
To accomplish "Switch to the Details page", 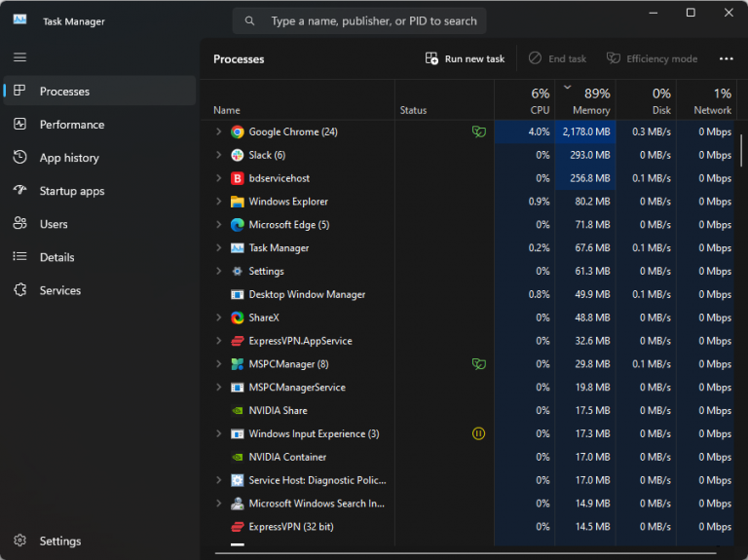I will click(x=99, y=257).
